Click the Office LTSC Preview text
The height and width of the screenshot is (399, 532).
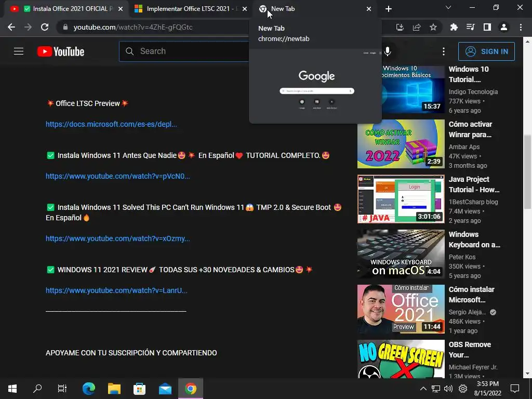click(x=87, y=103)
